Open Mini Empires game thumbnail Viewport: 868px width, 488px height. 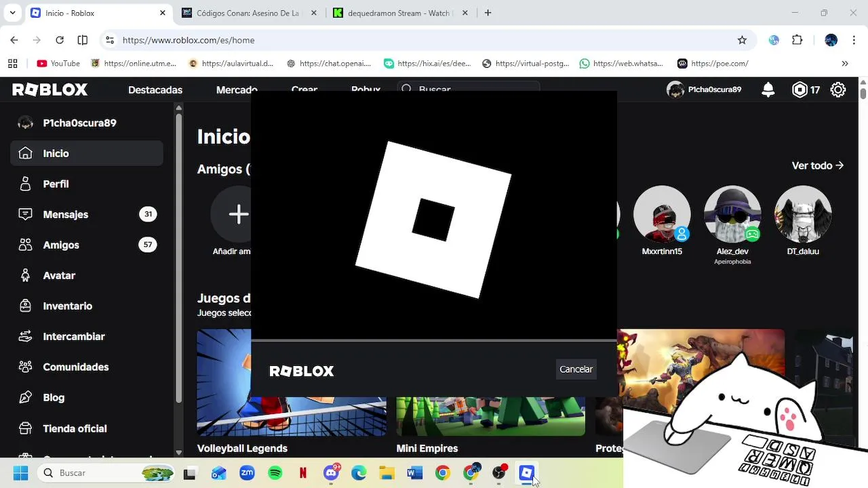[490, 416]
